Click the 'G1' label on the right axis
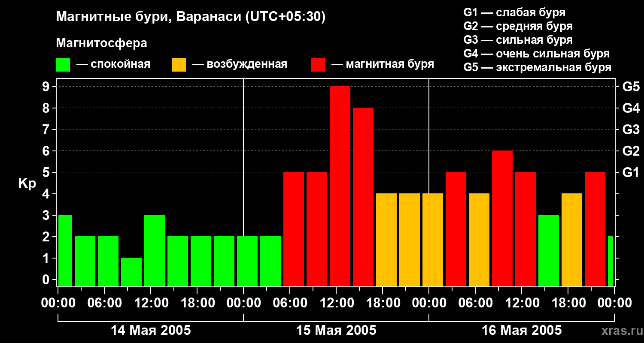This screenshot has height=343, width=644. pos(631,173)
